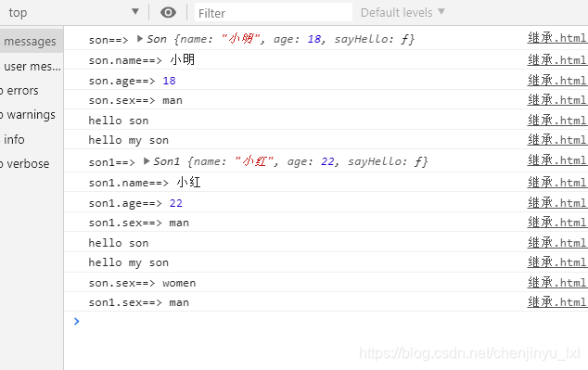
Task: Click the son.age==> 18 log text
Action: pos(132,81)
